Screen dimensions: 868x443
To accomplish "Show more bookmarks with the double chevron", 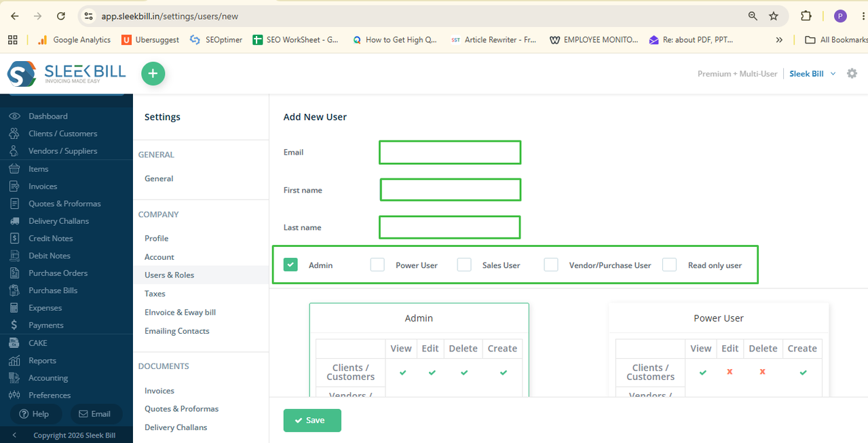I will pyautogui.click(x=779, y=40).
